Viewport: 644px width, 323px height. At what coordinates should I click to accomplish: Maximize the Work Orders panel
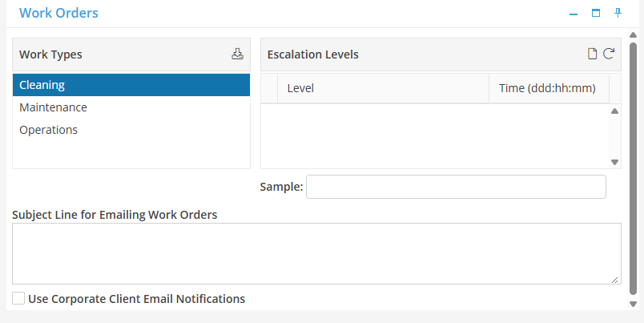coord(596,14)
